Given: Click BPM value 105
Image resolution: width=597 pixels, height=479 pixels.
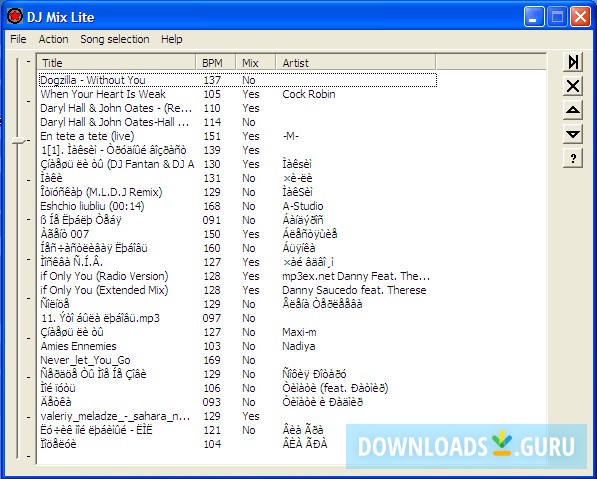Looking at the screenshot, I should 212,94.
